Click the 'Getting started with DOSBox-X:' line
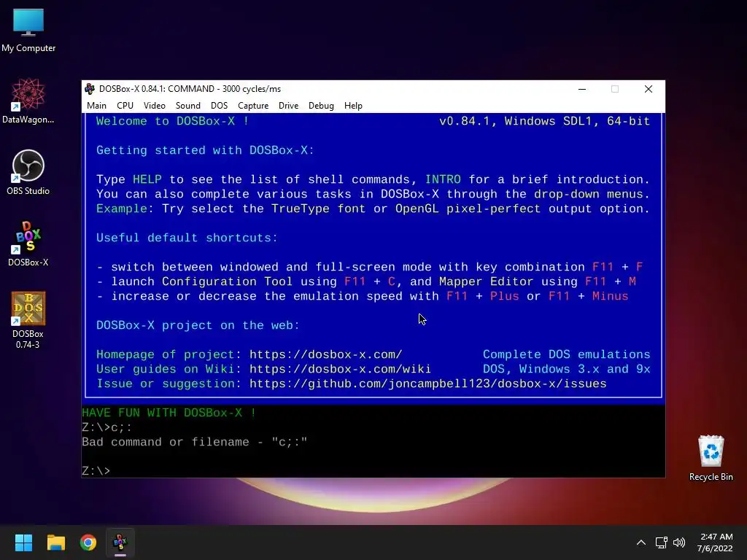The width and height of the screenshot is (747, 560). [205, 150]
